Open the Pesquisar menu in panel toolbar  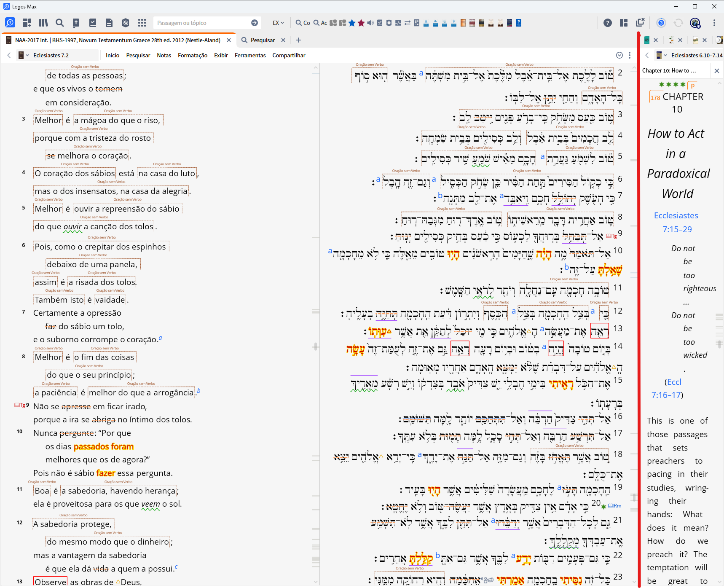coord(138,55)
